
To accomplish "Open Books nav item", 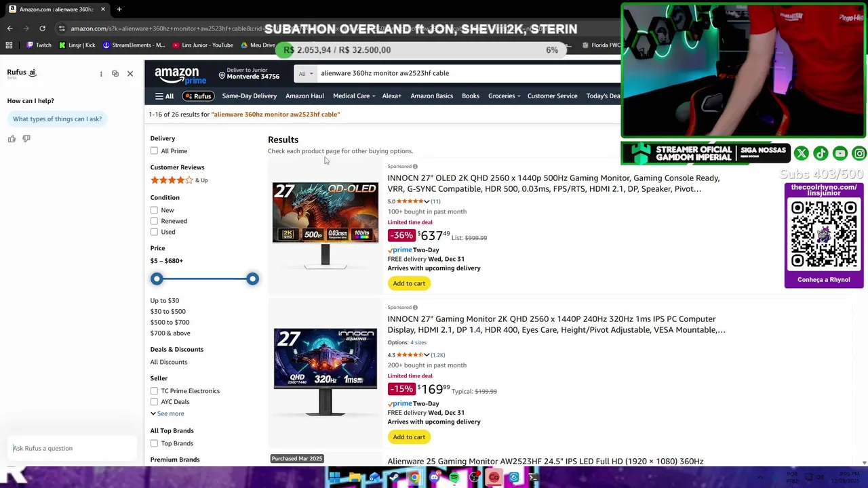I will pos(471,96).
